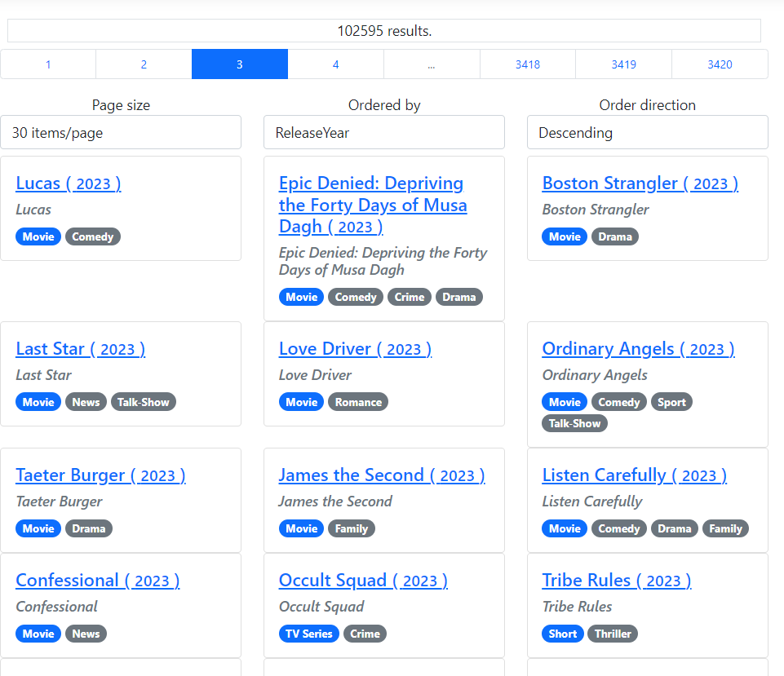Open the Occult Squad title link

[x=363, y=581]
